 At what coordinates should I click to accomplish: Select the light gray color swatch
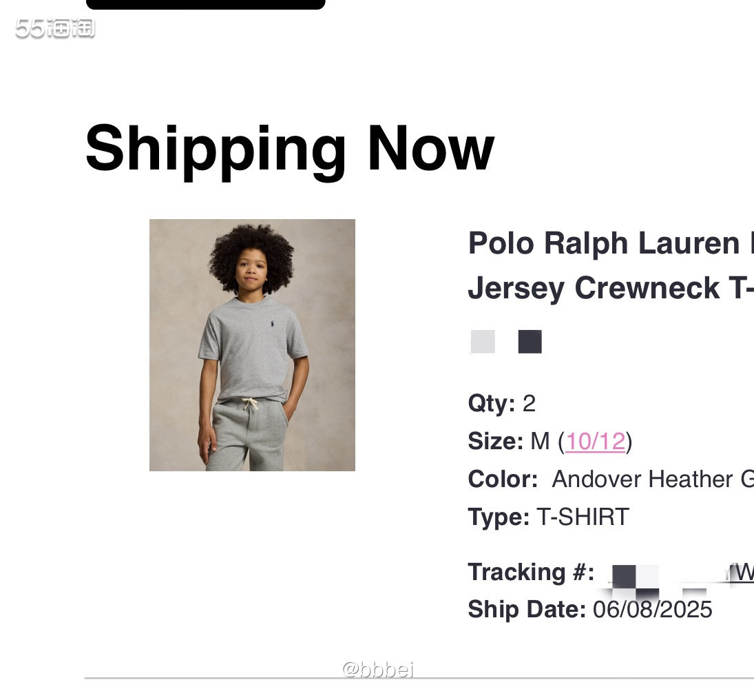pyautogui.click(x=483, y=342)
